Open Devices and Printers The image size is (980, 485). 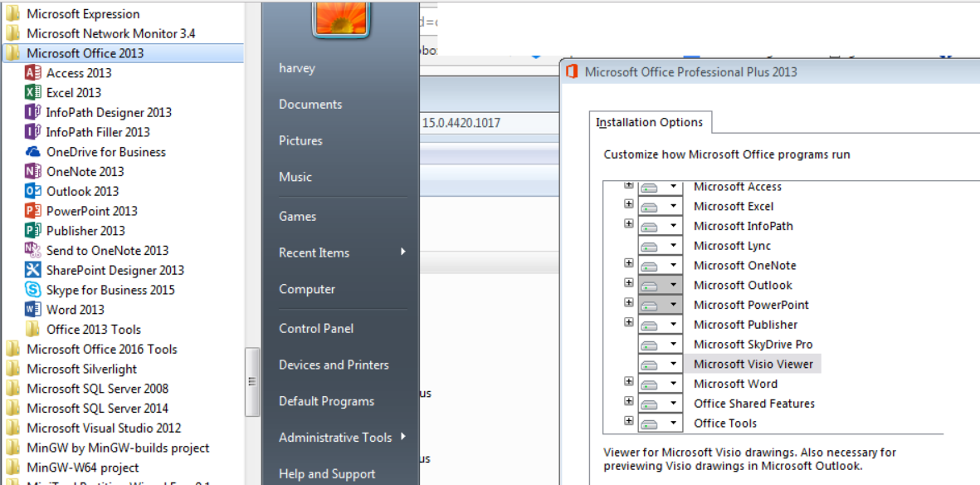tap(334, 365)
